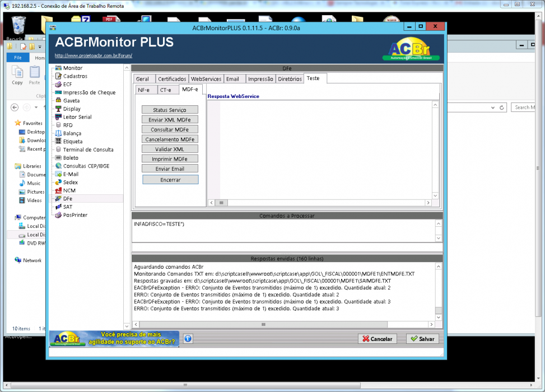Click the Encerrar button
The width and height of the screenshot is (545, 392).
click(x=170, y=180)
